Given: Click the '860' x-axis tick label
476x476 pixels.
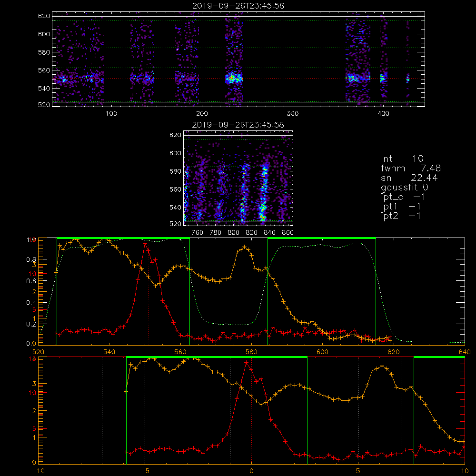Looking at the screenshot, I should click(288, 233).
